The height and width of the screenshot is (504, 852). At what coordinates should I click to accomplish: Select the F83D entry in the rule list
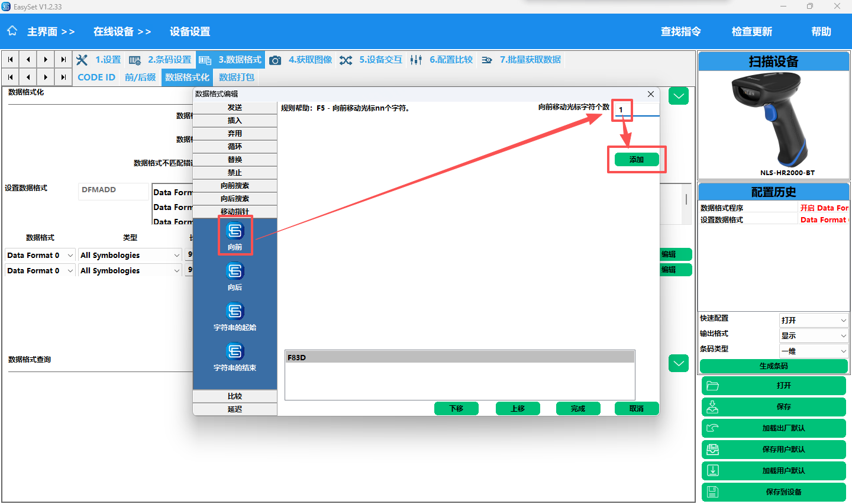tap(459, 357)
